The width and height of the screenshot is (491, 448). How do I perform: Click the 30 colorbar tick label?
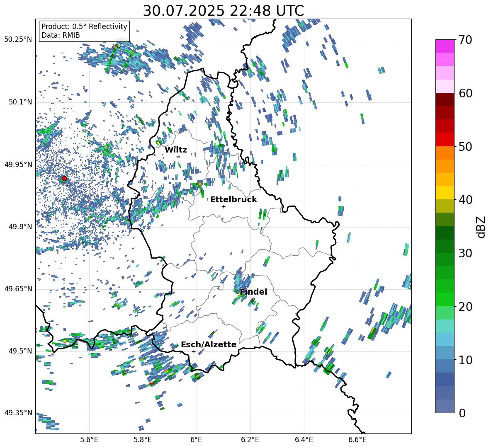[465, 253]
